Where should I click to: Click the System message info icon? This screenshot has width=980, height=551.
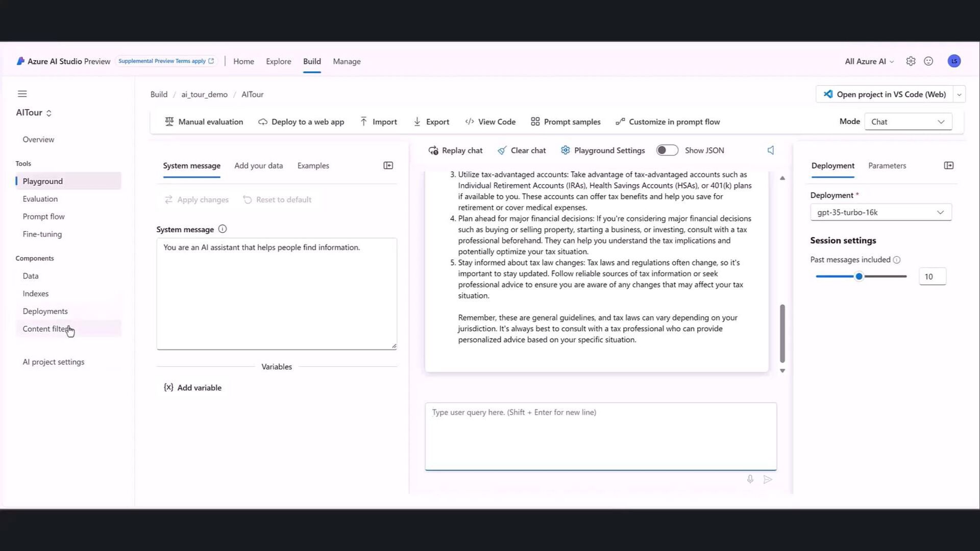click(223, 229)
